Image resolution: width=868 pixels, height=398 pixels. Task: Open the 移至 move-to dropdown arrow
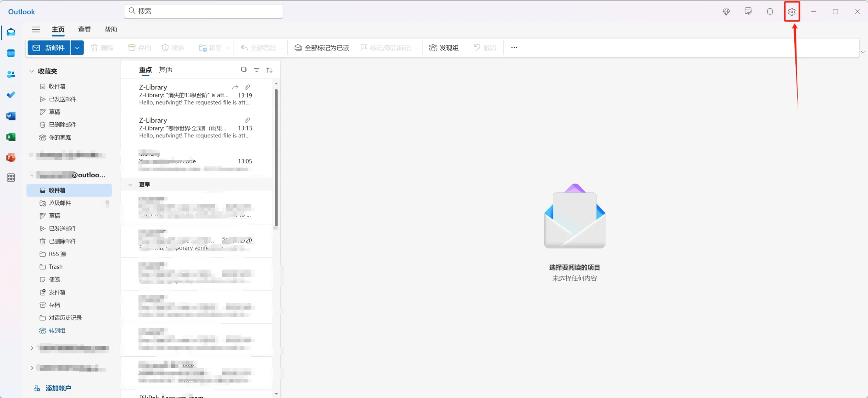[227, 48]
